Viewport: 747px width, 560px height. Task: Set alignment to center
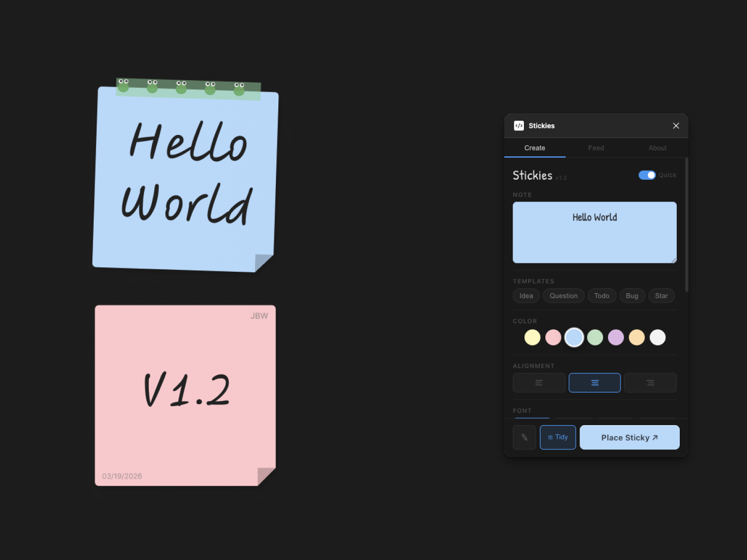[x=595, y=383]
